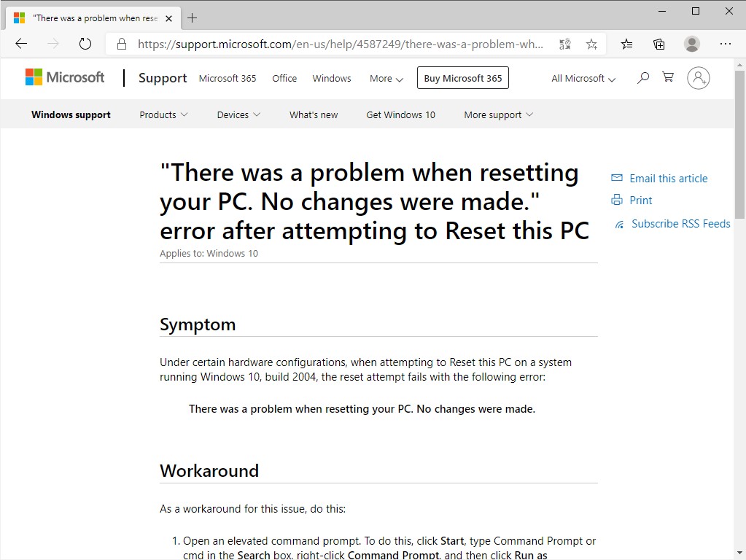
Task: Click the article's main title heading
Action: click(x=374, y=202)
